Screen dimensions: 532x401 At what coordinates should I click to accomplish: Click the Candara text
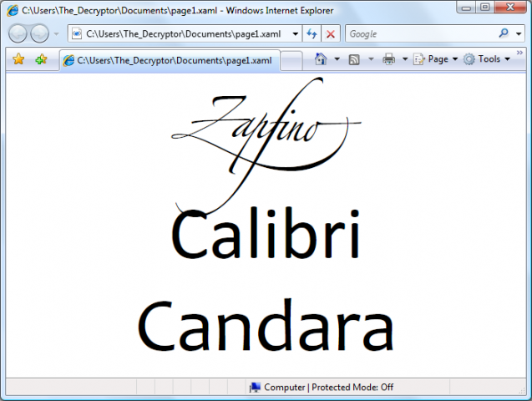pos(266,325)
